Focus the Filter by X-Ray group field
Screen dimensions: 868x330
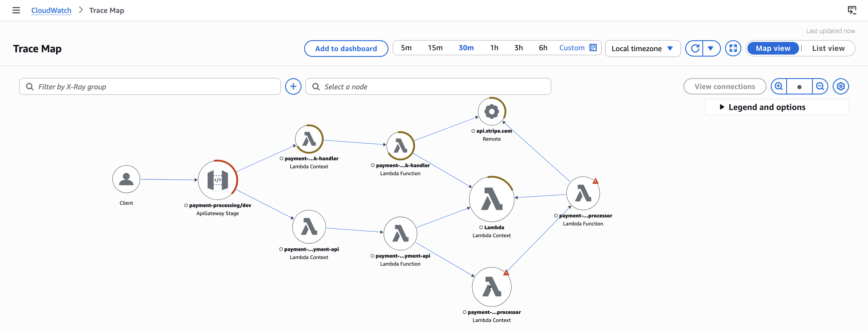pos(150,87)
